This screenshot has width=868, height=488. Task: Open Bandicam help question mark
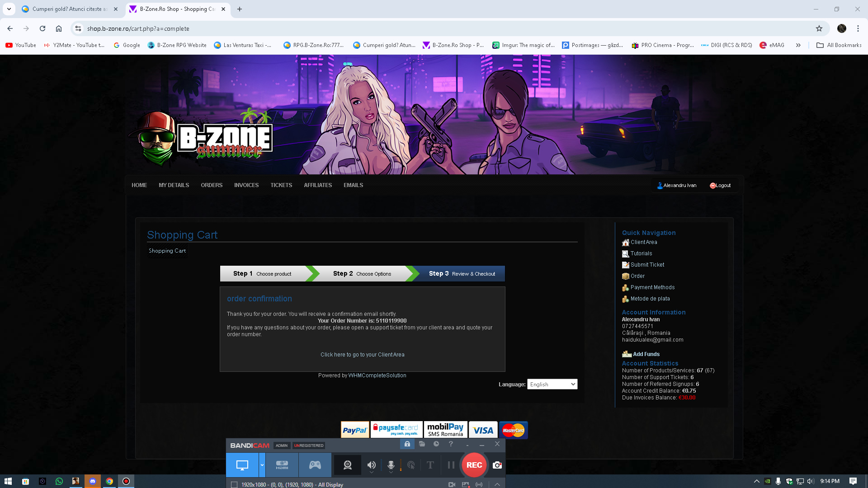click(x=451, y=444)
